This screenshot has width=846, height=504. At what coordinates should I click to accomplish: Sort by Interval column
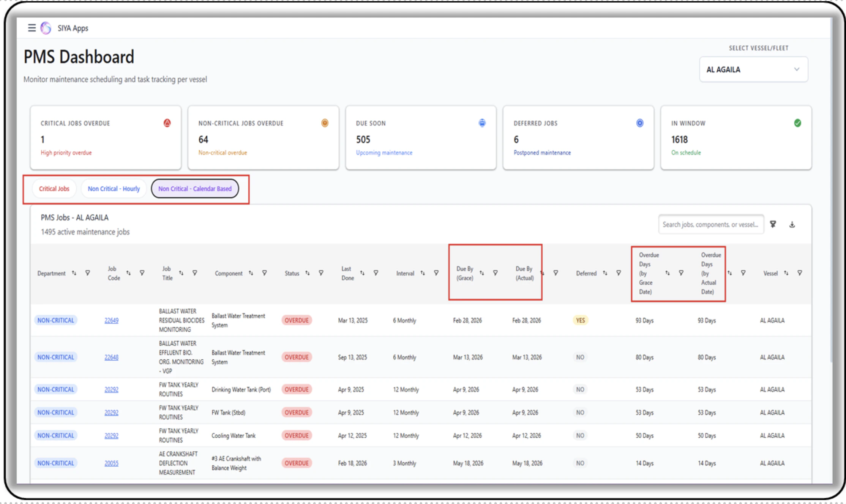423,273
